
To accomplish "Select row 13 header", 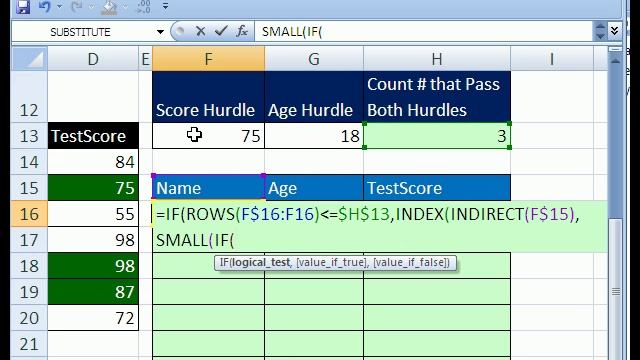I will pyautogui.click(x=29, y=136).
